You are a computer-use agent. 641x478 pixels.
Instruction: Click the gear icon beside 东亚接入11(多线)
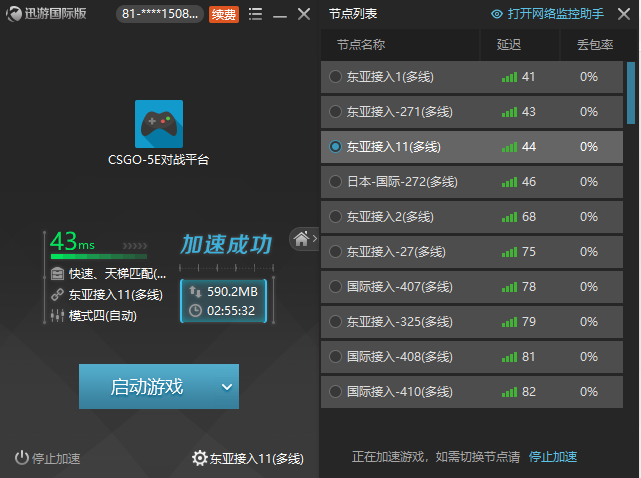pyautogui.click(x=199, y=458)
